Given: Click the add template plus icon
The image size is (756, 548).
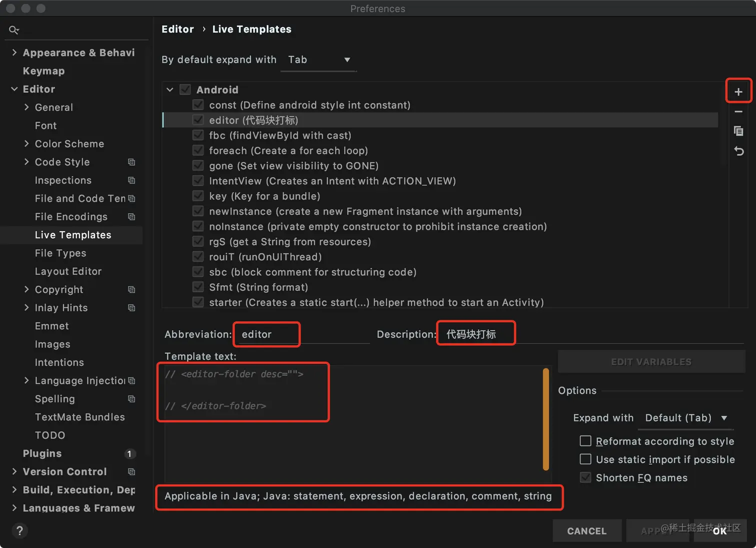Looking at the screenshot, I should [x=738, y=92].
